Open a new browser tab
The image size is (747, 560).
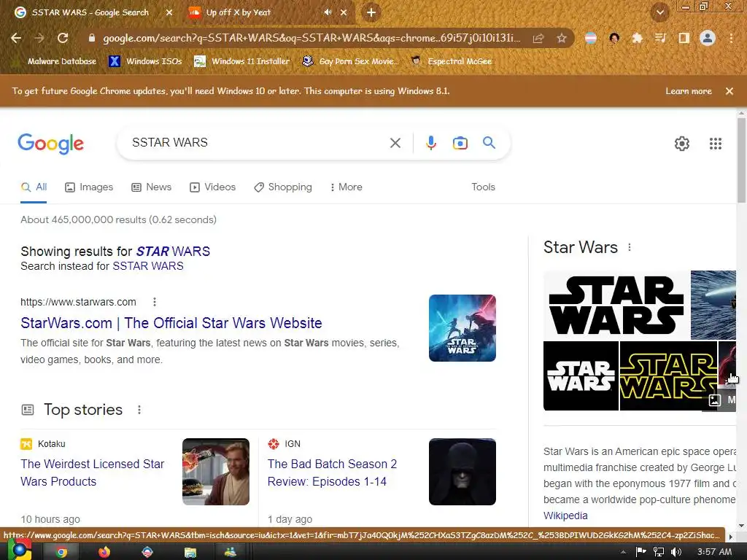(371, 12)
